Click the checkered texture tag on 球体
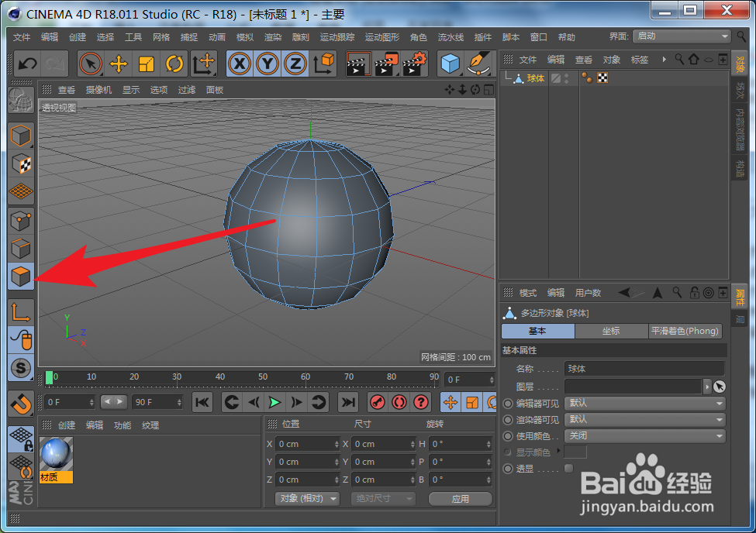This screenshot has height=533, width=756. pyautogui.click(x=602, y=78)
